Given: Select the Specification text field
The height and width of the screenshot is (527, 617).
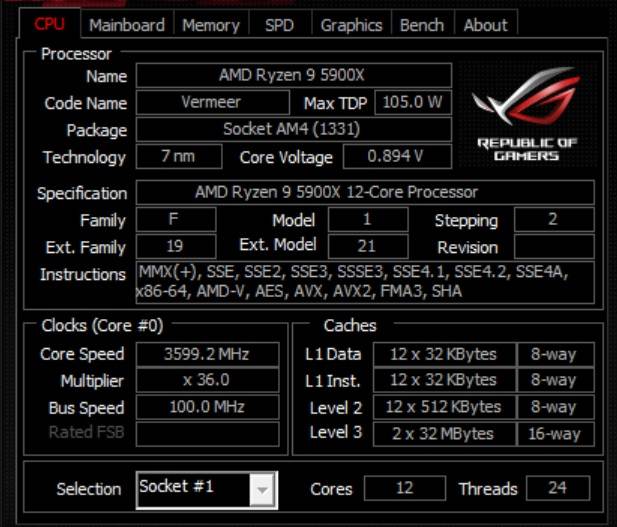Looking at the screenshot, I should [x=364, y=193].
